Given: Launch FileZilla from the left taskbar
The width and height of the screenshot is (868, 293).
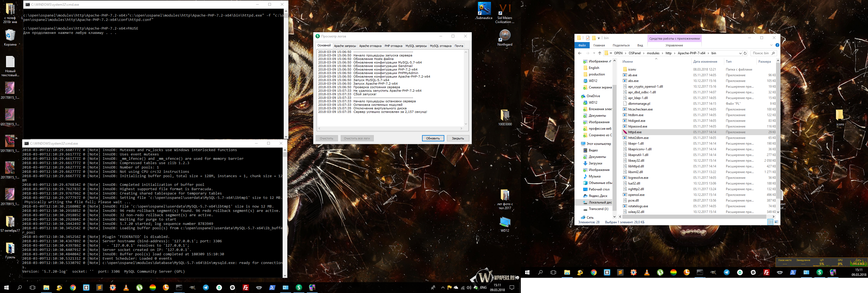Looking at the screenshot, I should tap(246, 288).
